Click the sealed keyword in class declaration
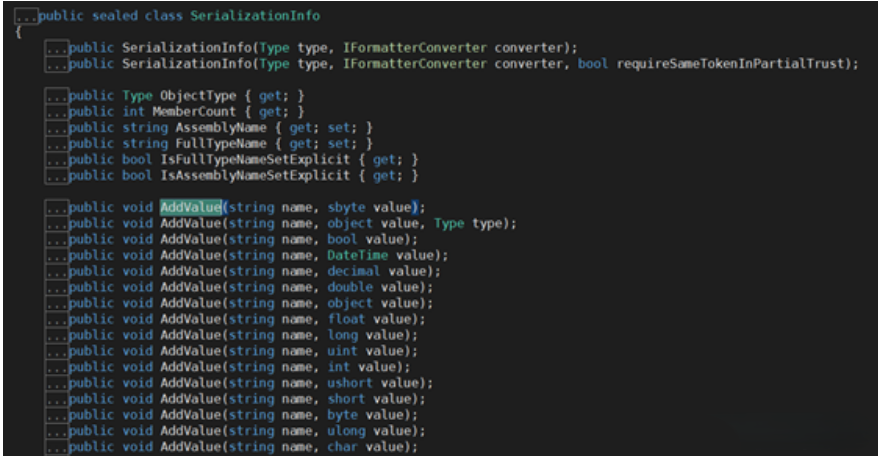 [112, 17]
